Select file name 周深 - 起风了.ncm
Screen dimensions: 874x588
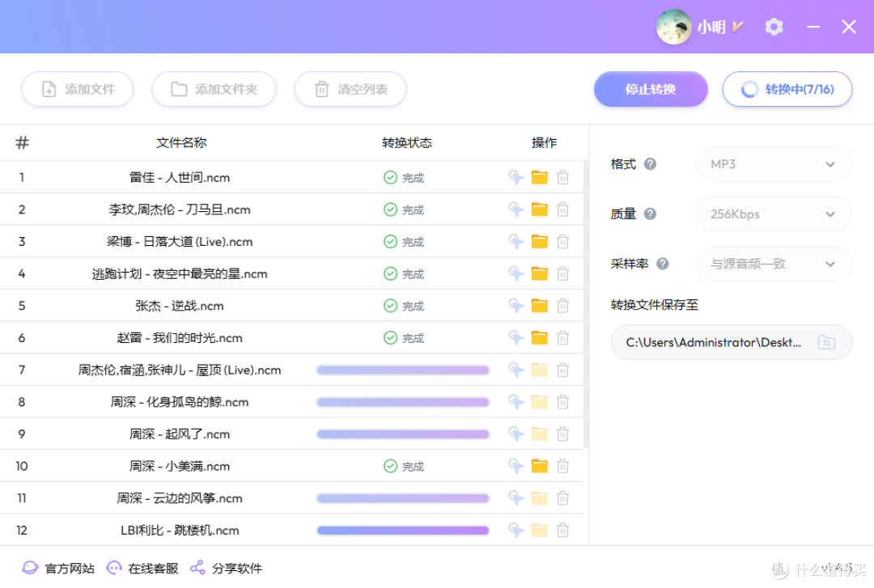click(x=180, y=434)
